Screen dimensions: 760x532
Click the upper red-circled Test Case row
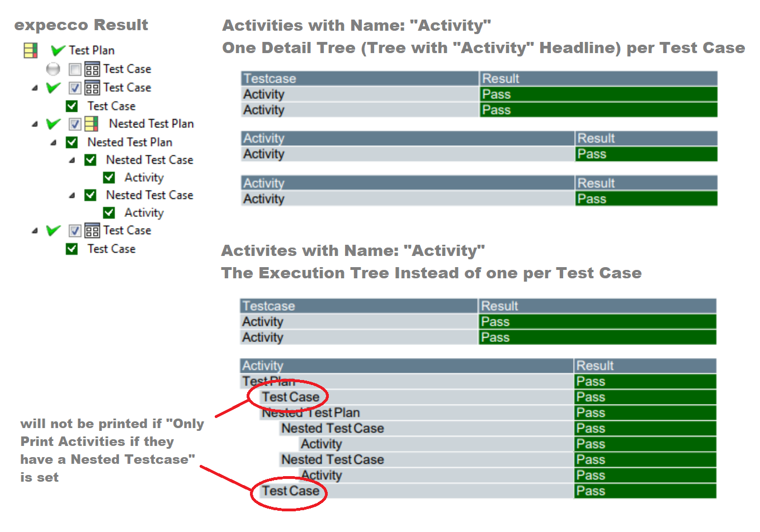tap(290, 397)
